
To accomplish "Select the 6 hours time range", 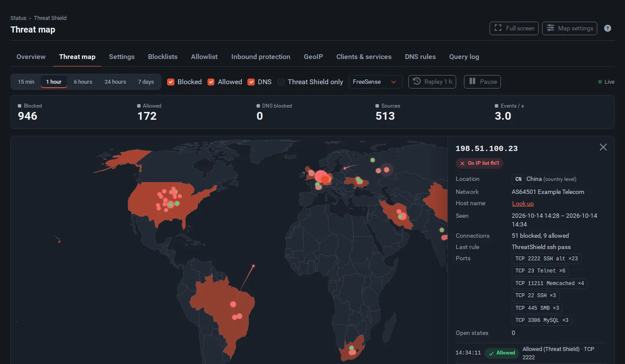I will (83, 82).
